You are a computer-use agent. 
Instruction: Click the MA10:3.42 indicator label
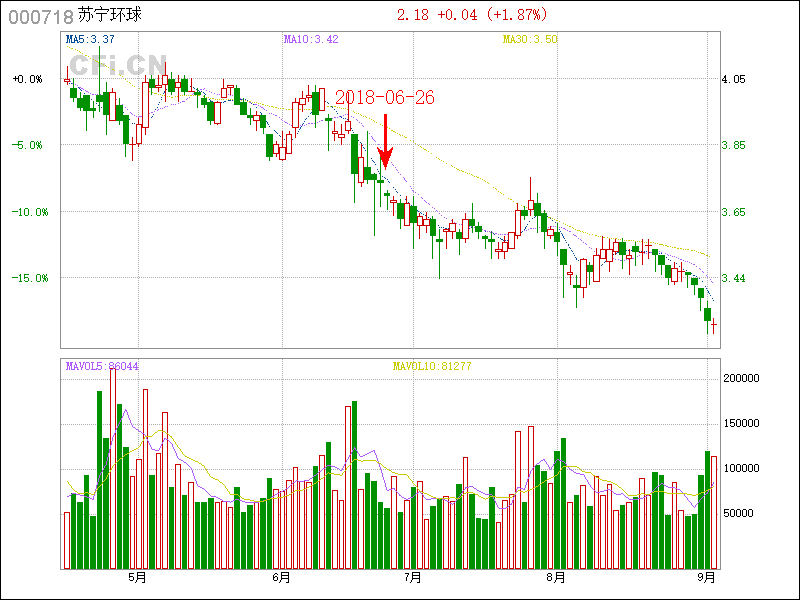311,39
